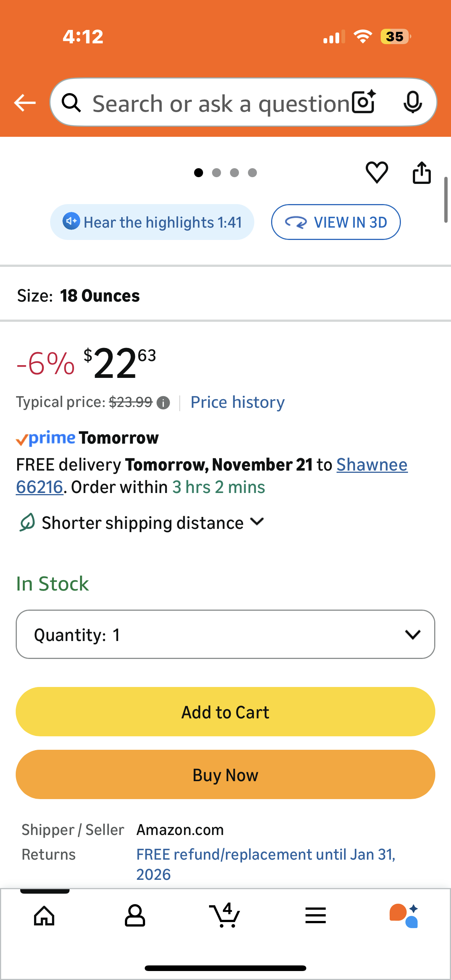
Task: Tap the Buy Now button
Action: 225,774
